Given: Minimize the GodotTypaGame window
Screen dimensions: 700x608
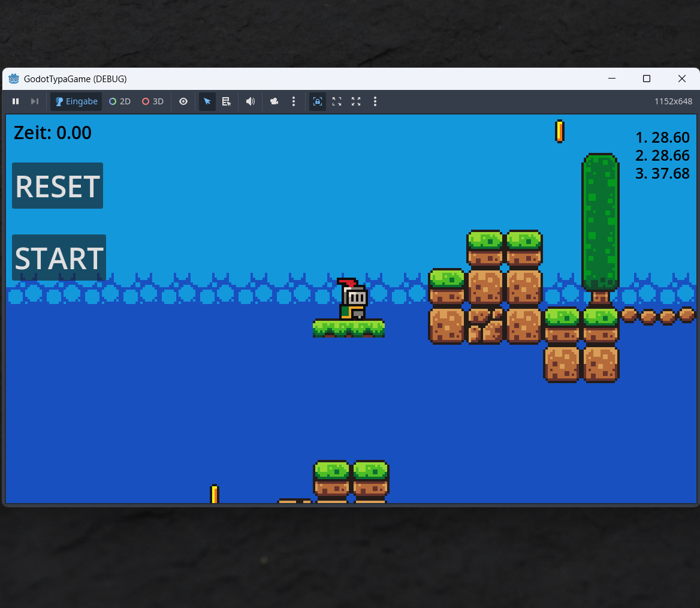Looking at the screenshot, I should pos(612,79).
